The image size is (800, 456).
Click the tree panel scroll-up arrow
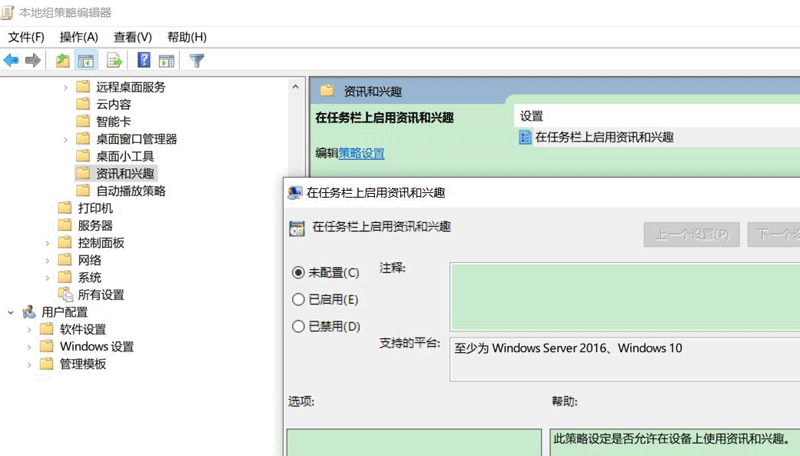click(x=296, y=87)
